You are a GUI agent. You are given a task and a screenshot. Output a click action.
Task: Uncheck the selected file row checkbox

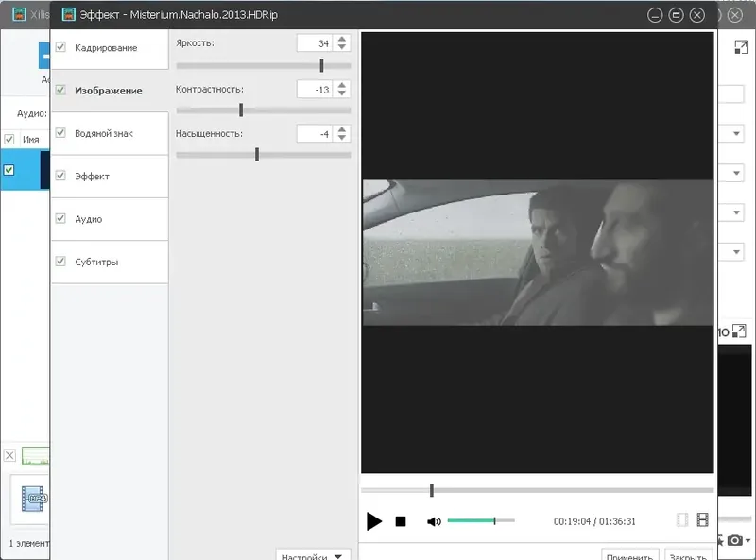pos(9,170)
